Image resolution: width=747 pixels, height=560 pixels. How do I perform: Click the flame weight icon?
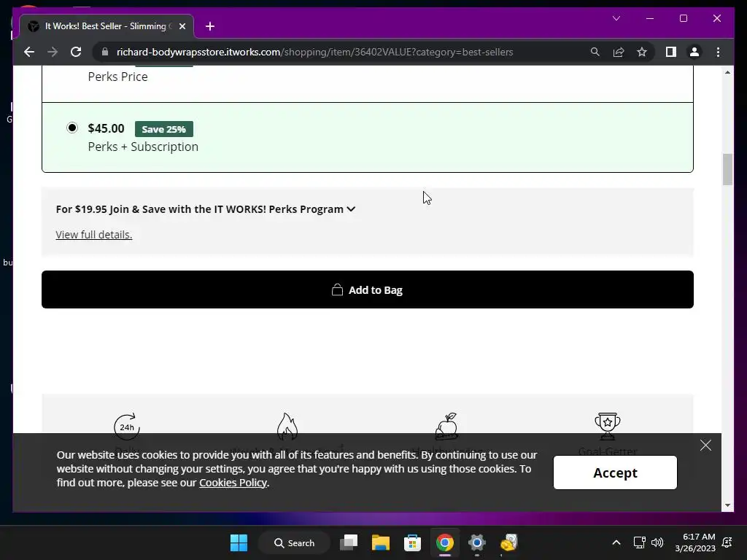pos(287,426)
